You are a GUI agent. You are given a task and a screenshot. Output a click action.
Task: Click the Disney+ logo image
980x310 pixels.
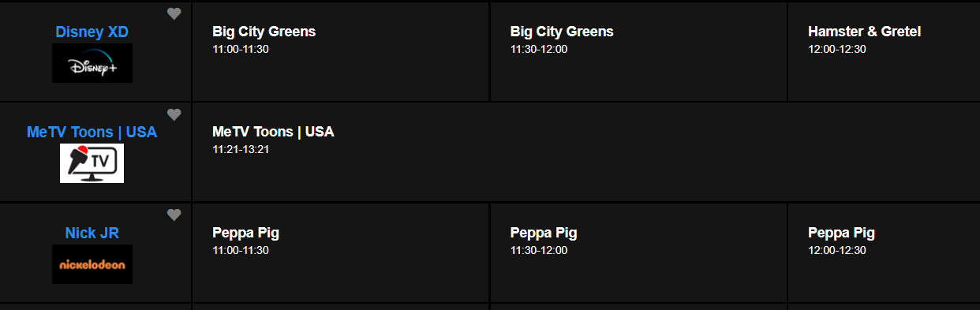(x=92, y=63)
